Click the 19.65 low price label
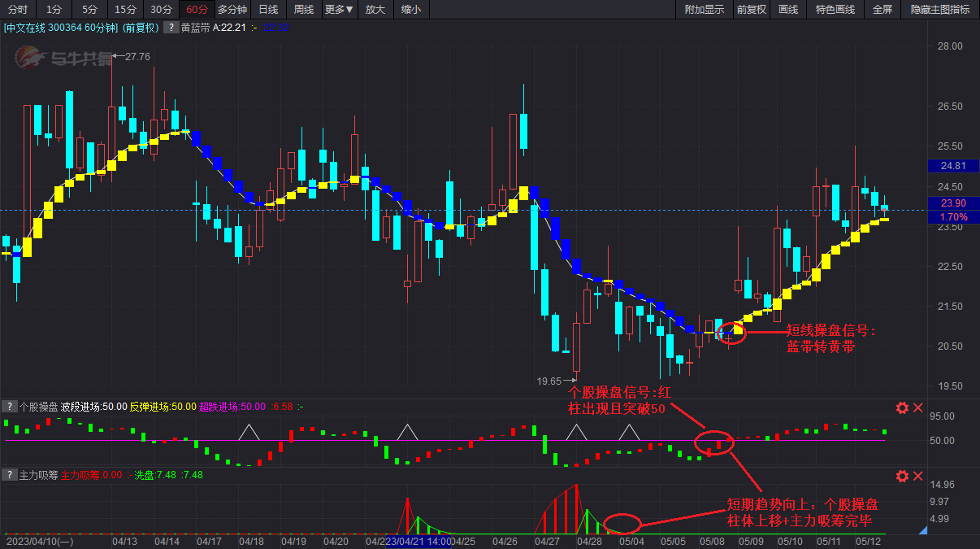The width and height of the screenshot is (980, 549). (x=549, y=381)
